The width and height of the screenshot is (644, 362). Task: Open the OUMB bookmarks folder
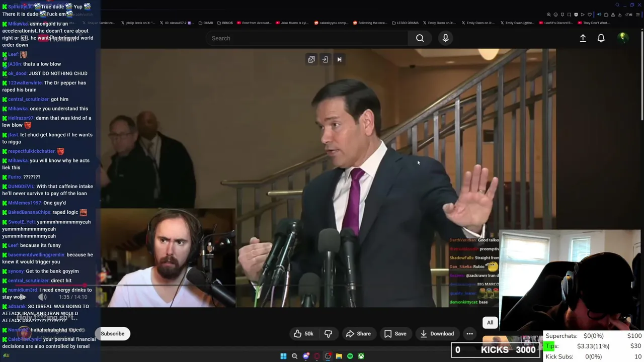(x=206, y=23)
